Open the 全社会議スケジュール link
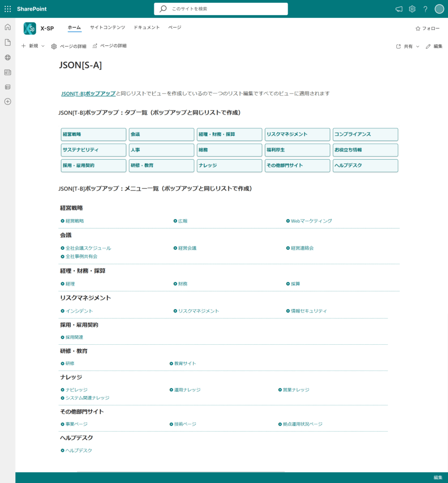The height and width of the screenshot is (483, 448). point(88,248)
